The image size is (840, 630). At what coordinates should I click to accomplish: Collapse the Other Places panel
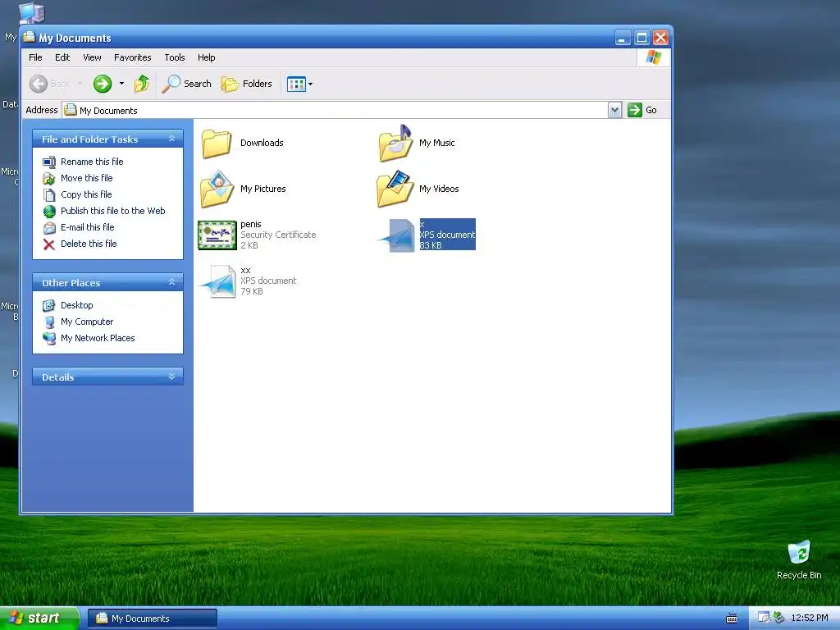[172, 282]
